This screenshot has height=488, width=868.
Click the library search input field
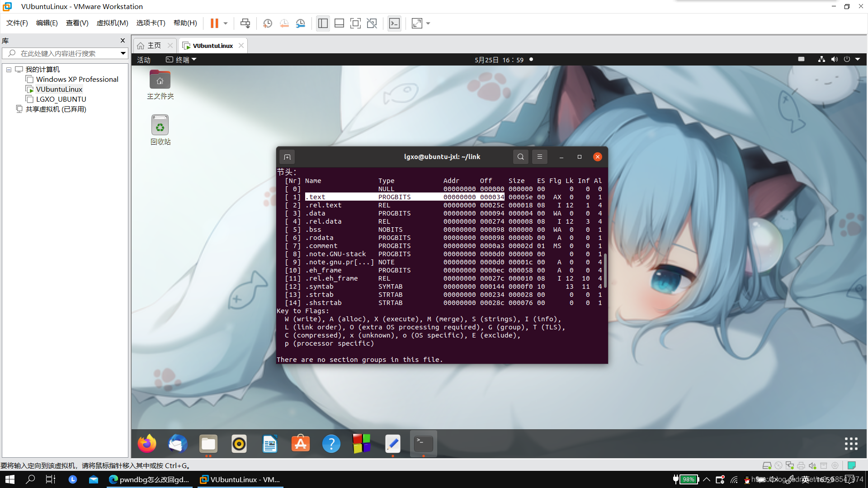click(61, 53)
